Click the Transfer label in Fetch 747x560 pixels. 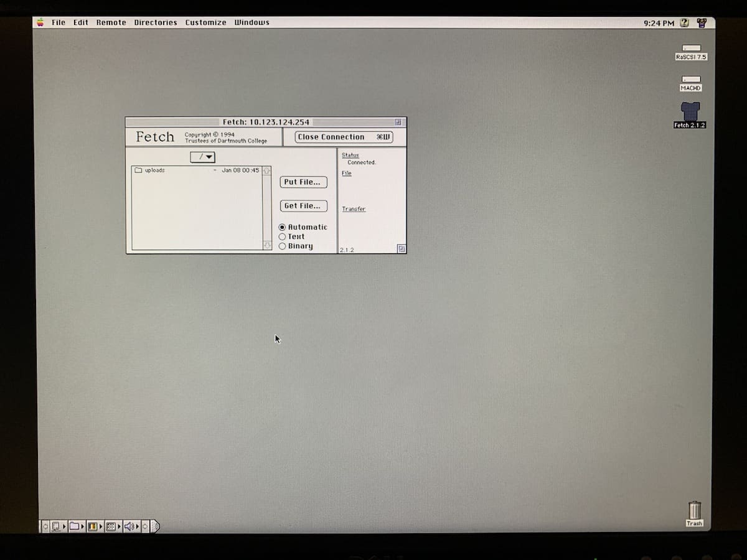354,209
